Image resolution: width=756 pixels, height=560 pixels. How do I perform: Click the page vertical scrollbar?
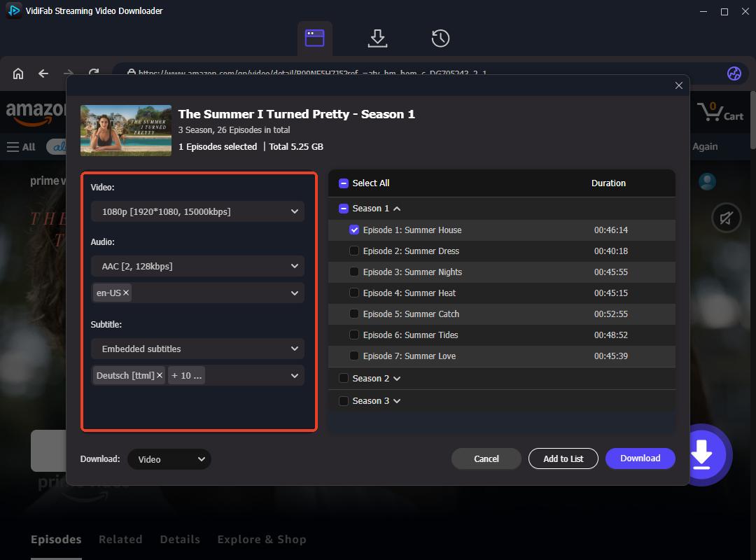coord(752,120)
